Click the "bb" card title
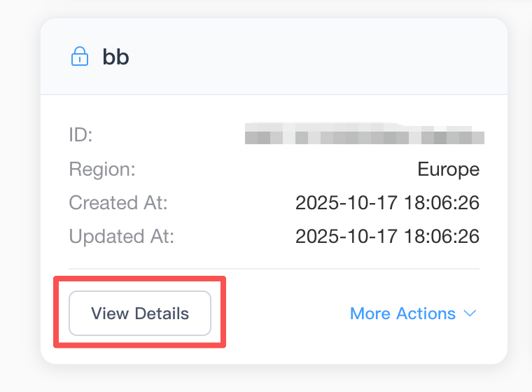Image resolution: width=532 pixels, height=392 pixels. (115, 57)
